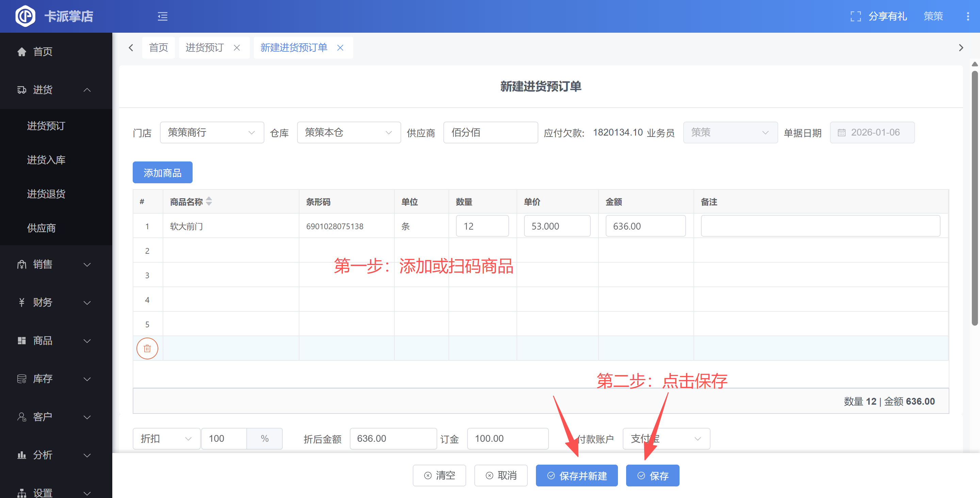
Task: Click the 保存并新建 button
Action: (x=576, y=476)
